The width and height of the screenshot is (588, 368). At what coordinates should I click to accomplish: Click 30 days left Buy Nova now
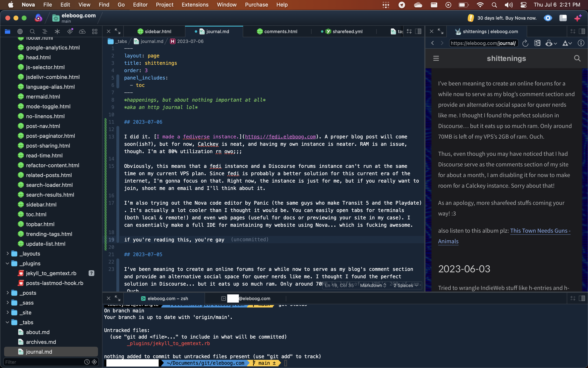tap(502, 18)
